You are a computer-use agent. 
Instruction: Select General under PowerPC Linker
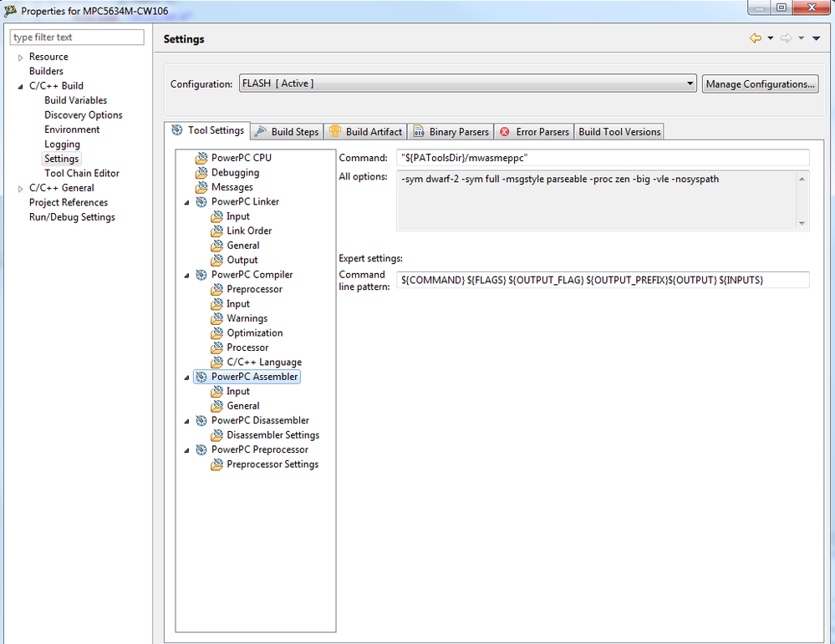pos(243,246)
